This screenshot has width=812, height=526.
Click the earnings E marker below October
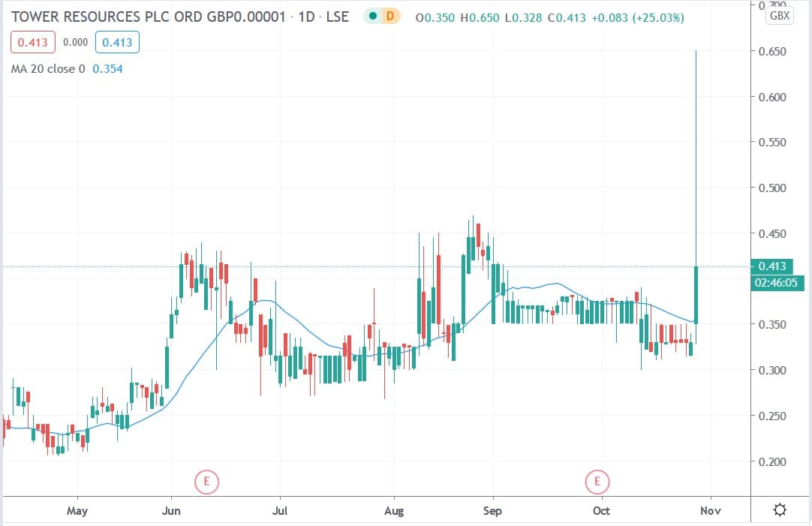pos(597,481)
